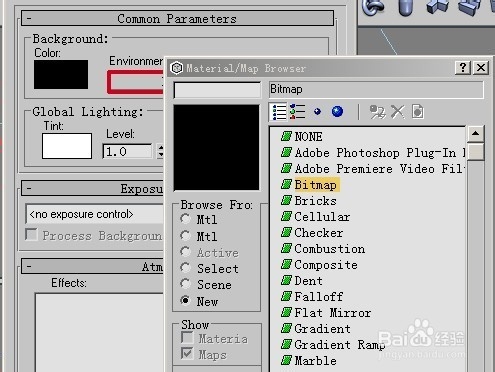This screenshot has width=495, height=372.
Task: Click the Environment Map button
Action: pyautogui.click(x=136, y=82)
